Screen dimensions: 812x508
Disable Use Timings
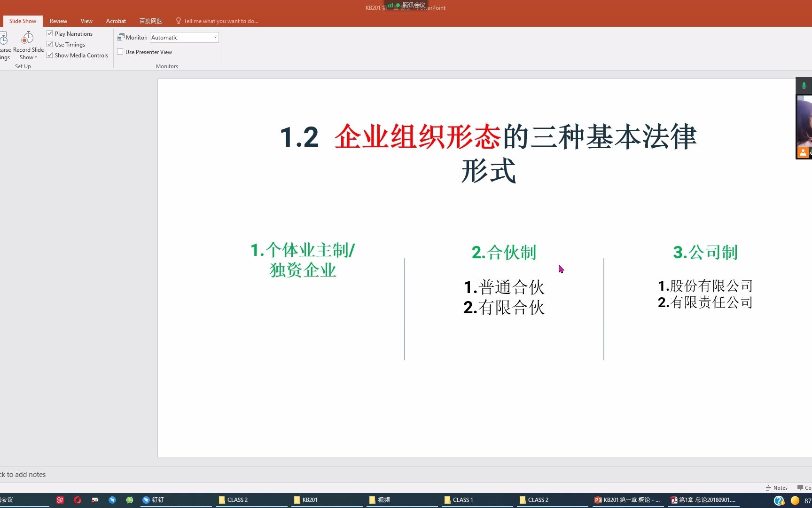click(50, 44)
